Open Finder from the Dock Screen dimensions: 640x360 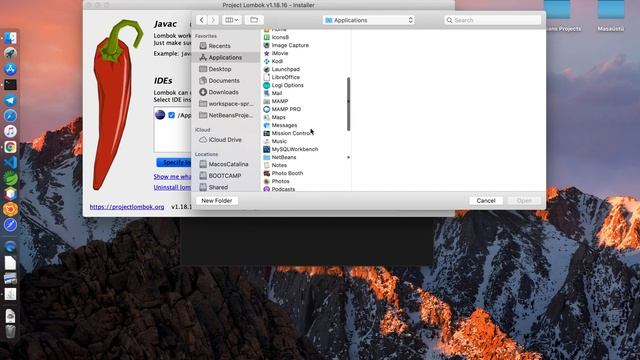coord(10,38)
